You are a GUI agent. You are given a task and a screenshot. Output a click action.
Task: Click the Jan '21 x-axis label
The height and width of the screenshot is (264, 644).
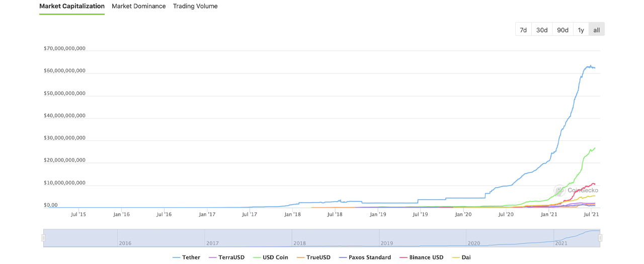[x=549, y=214]
